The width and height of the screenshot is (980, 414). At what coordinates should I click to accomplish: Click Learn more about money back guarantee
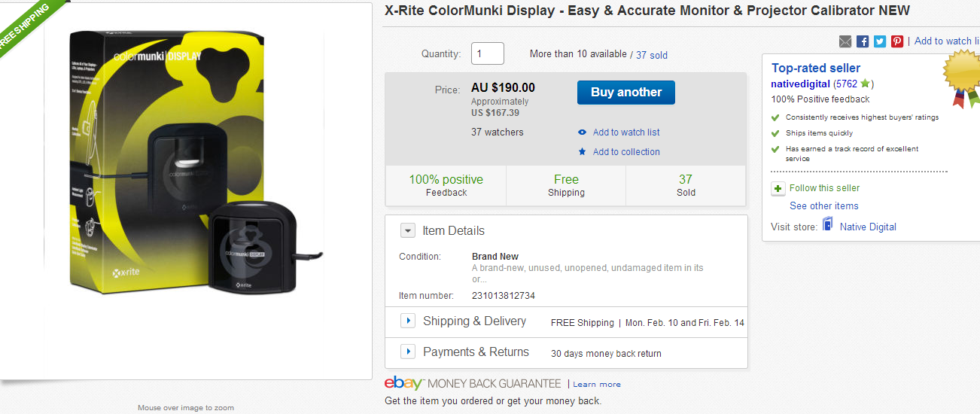[597, 384]
